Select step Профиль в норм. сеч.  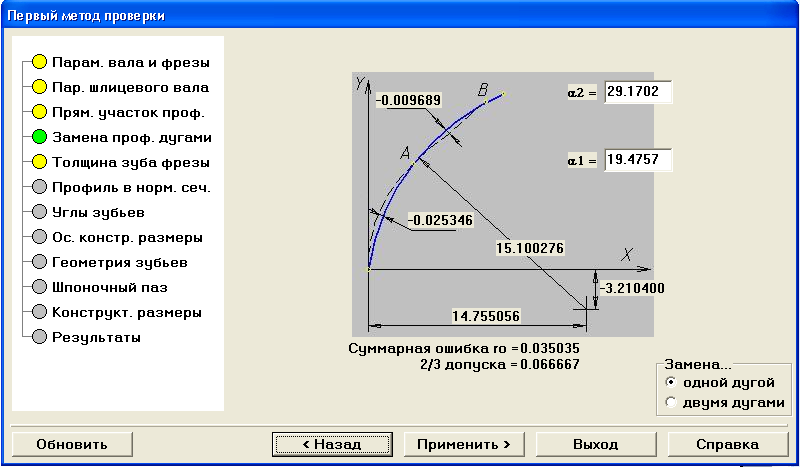(x=131, y=188)
